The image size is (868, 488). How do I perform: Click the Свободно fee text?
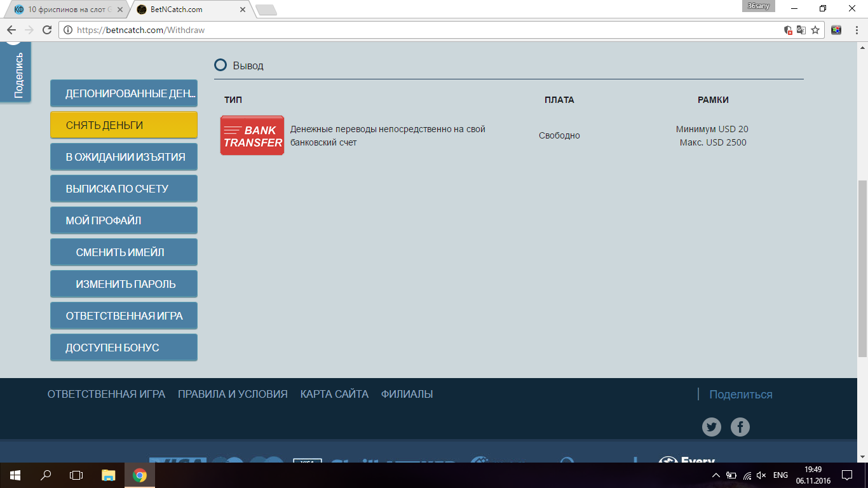pos(559,135)
